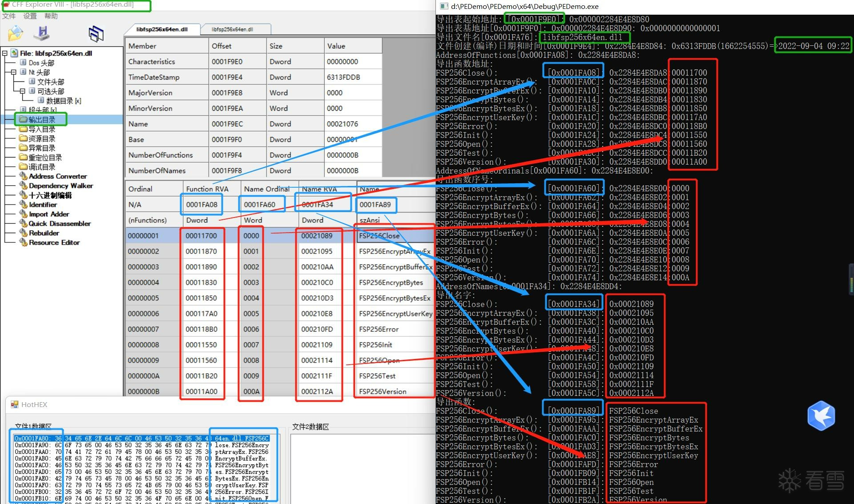The height and width of the screenshot is (504, 854).
Task: Open the Import Adder tool
Action: pyautogui.click(x=49, y=214)
